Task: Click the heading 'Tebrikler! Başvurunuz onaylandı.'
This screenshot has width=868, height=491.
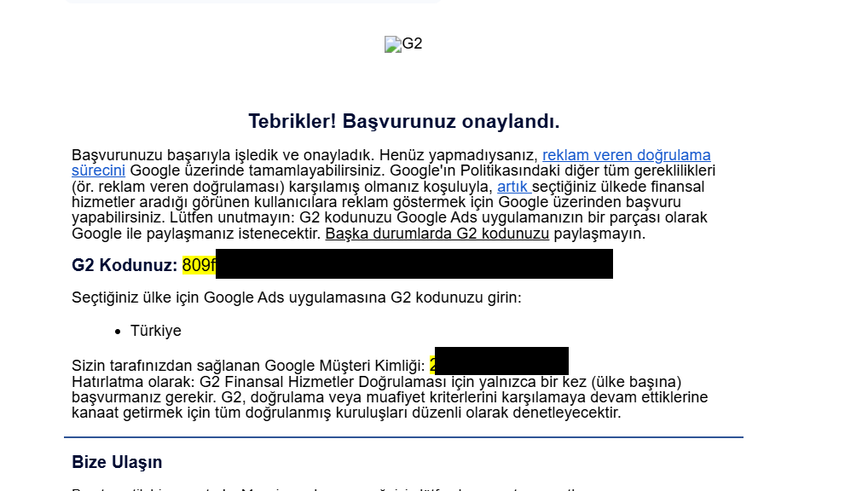Action: click(x=403, y=121)
